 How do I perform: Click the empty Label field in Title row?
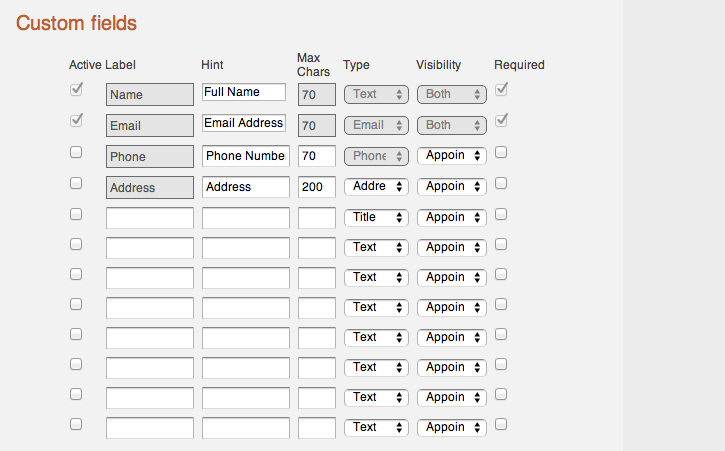150,218
